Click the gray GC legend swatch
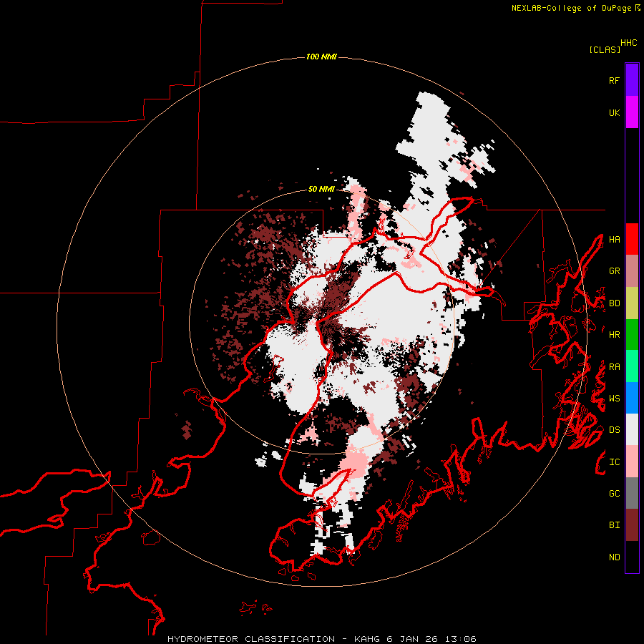The image size is (644, 644). (632, 493)
